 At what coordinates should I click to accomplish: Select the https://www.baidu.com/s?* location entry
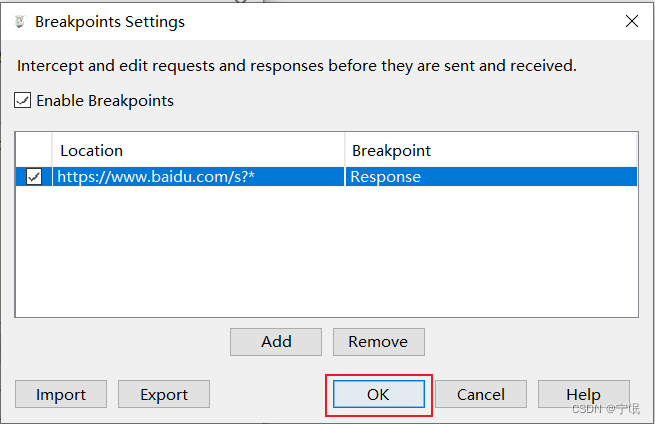tap(155, 177)
